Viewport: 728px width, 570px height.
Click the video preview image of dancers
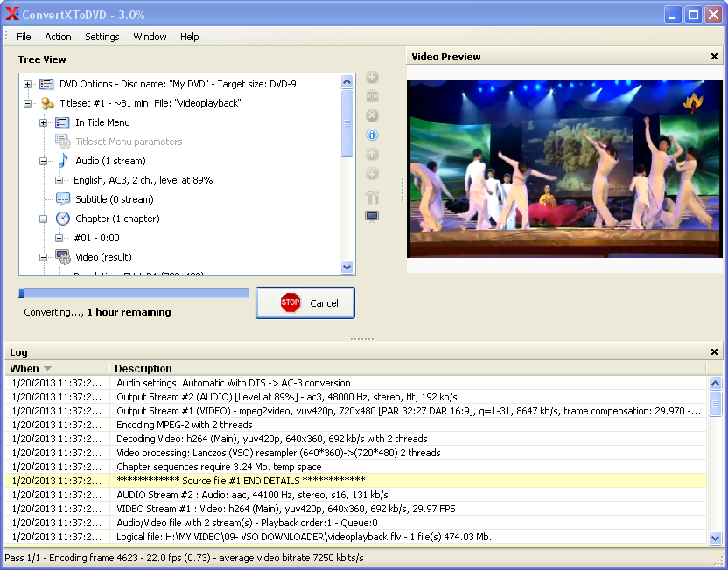[x=564, y=169]
